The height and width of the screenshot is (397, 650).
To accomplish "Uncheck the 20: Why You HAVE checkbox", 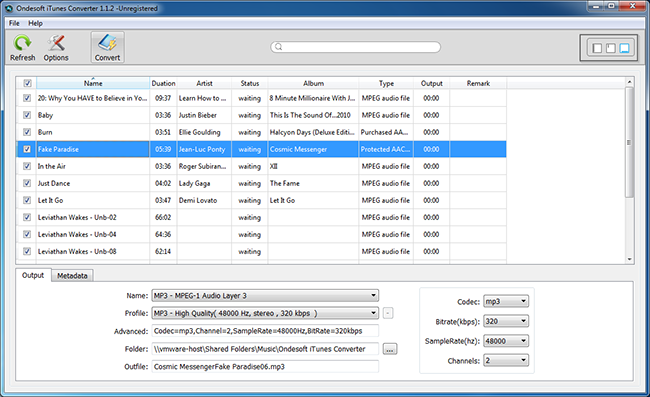I will (27, 98).
